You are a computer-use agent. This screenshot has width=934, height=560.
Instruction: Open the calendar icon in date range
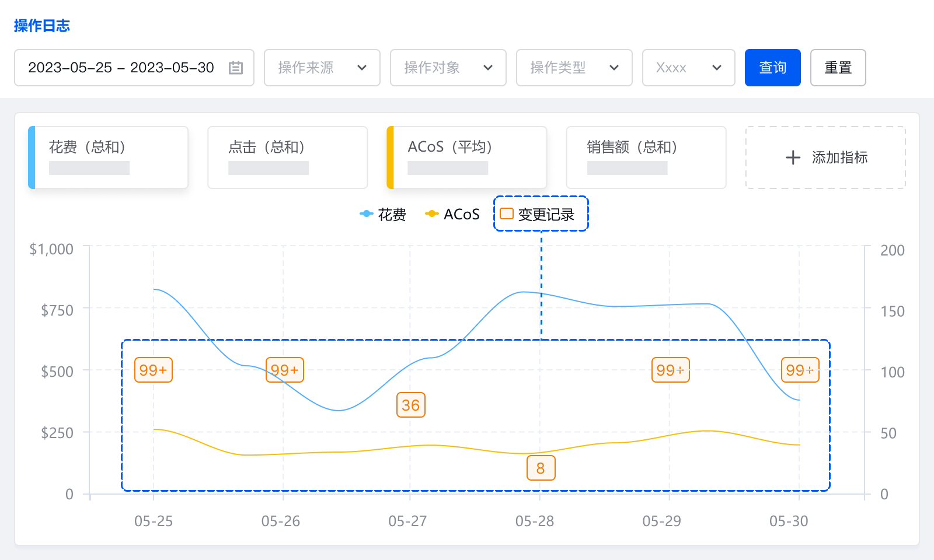pyautogui.click(x=236, y=68)
